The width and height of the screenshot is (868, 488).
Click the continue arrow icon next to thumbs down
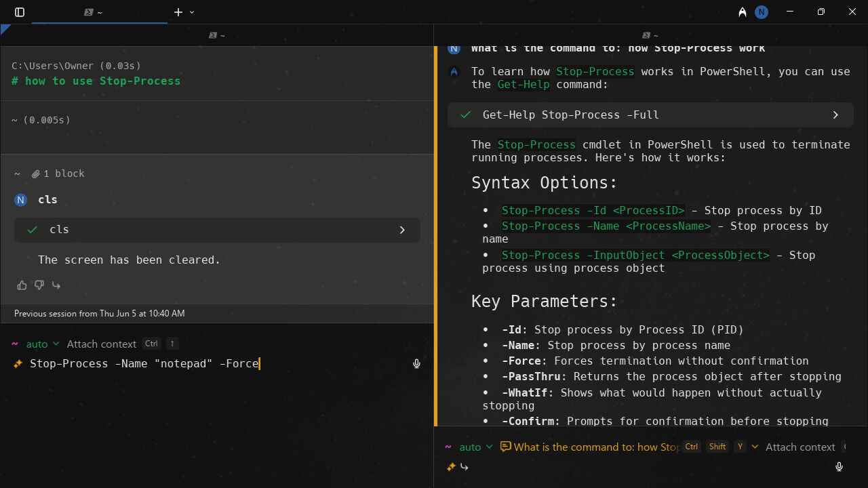click(x=56, y=285)
